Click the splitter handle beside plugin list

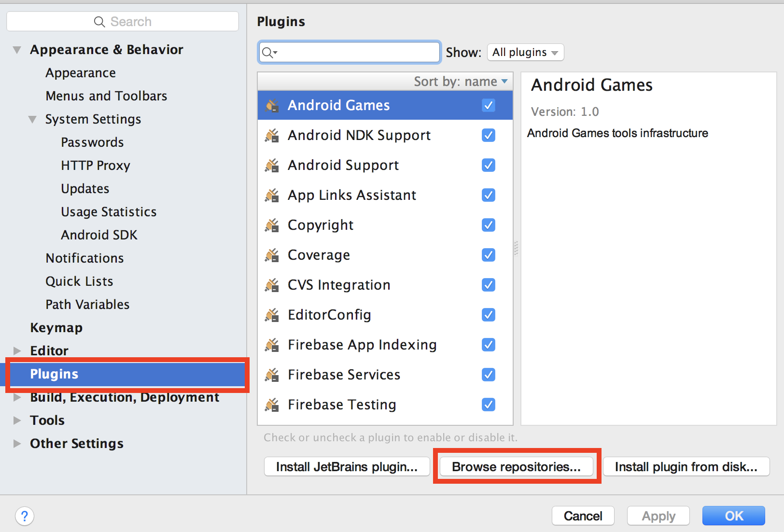516,248
